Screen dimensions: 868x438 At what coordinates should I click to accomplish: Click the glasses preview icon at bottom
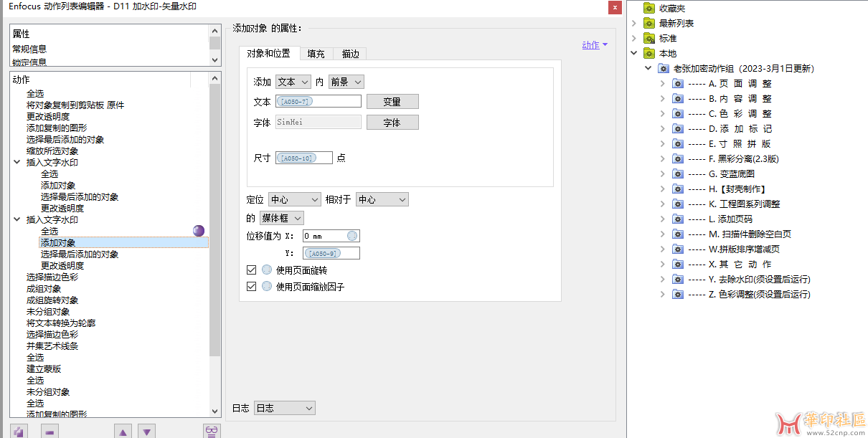(211, 431)
